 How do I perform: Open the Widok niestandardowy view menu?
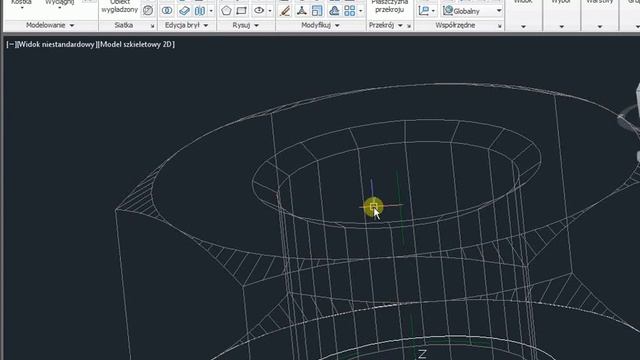(x=56, y=44)
